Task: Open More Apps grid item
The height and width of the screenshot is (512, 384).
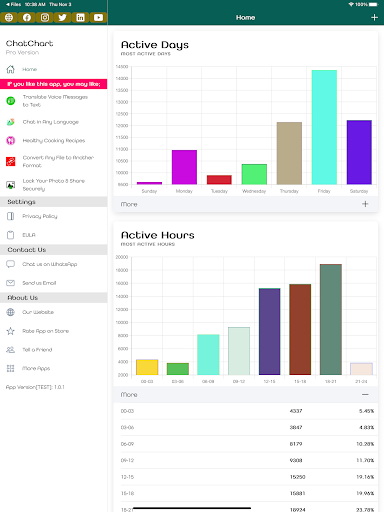Action: pos(53,368)
